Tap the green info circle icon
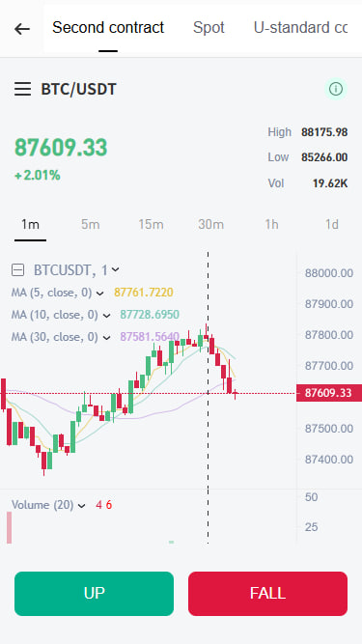Viewport: 362px width, 644px height. 336,89
